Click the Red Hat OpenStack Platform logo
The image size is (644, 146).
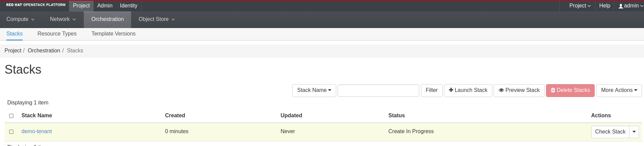pos(36,5)
